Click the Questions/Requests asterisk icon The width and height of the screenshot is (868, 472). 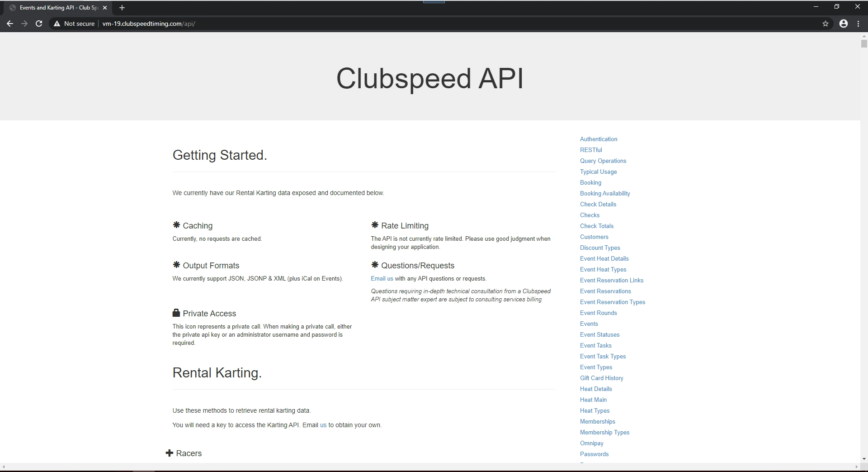375,265
